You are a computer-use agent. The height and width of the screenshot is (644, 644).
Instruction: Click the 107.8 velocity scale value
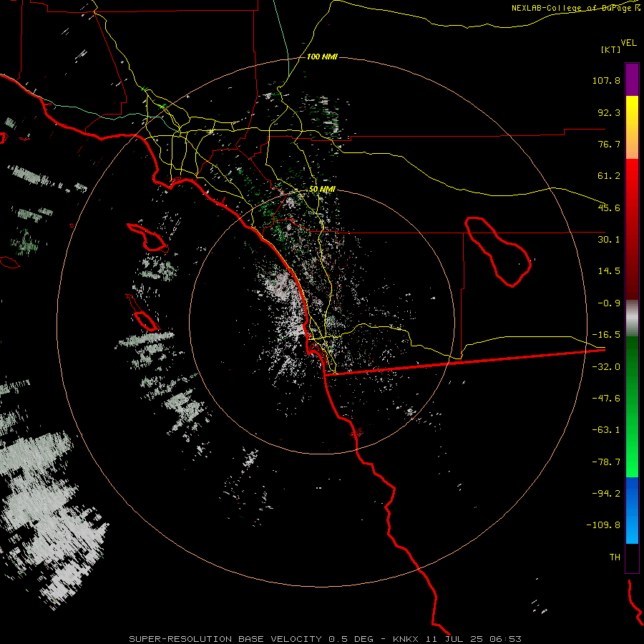point(606,80)
